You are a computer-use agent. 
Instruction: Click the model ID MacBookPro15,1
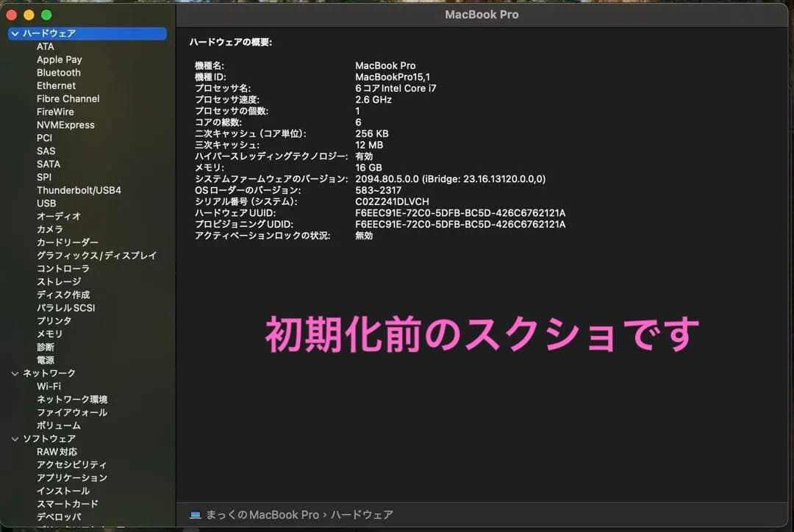coord(393,77)
